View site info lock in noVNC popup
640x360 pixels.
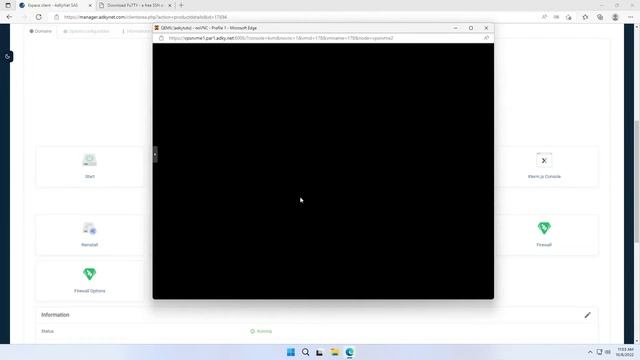click(x=161, y=38)
